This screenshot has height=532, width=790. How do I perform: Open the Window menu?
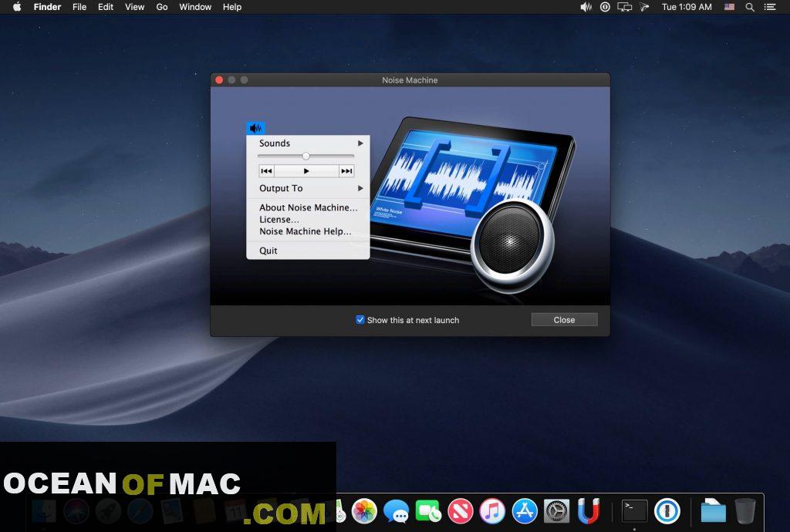tap(195, 7)
